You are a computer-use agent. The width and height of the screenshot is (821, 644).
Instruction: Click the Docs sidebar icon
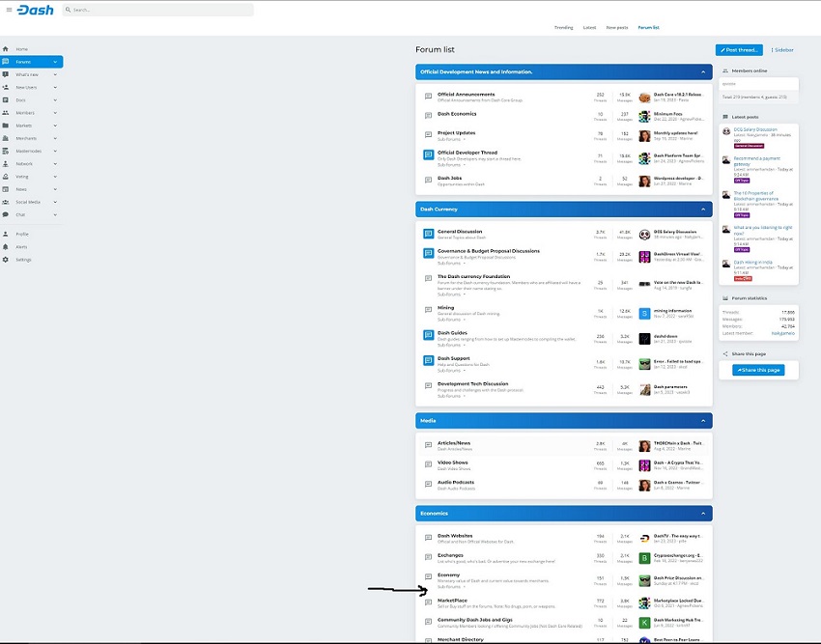coord(5,100)
